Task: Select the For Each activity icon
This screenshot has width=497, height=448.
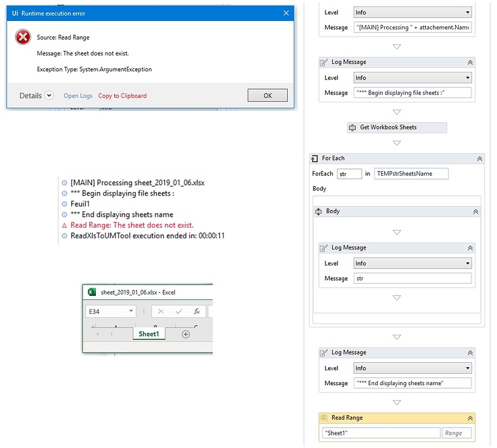Action: [314, 158]
